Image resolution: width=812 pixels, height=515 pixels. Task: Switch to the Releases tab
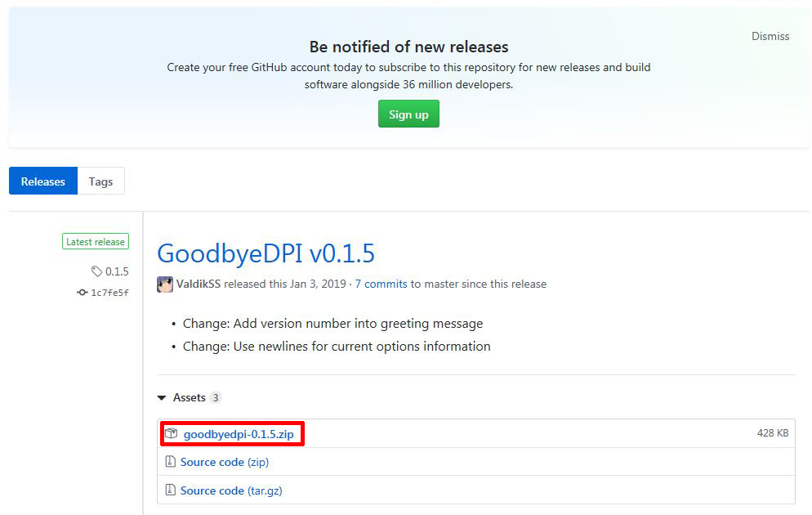point(43,181)
